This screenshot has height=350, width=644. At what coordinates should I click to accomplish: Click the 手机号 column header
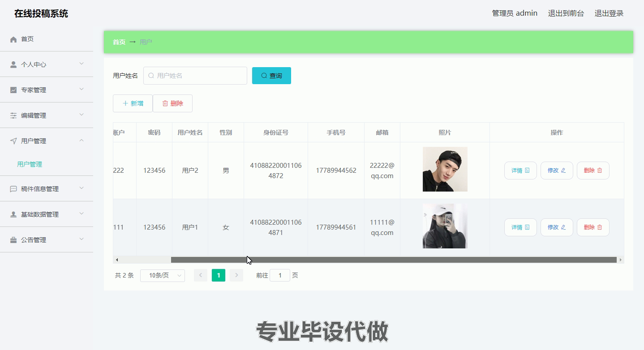click(336, 132)
